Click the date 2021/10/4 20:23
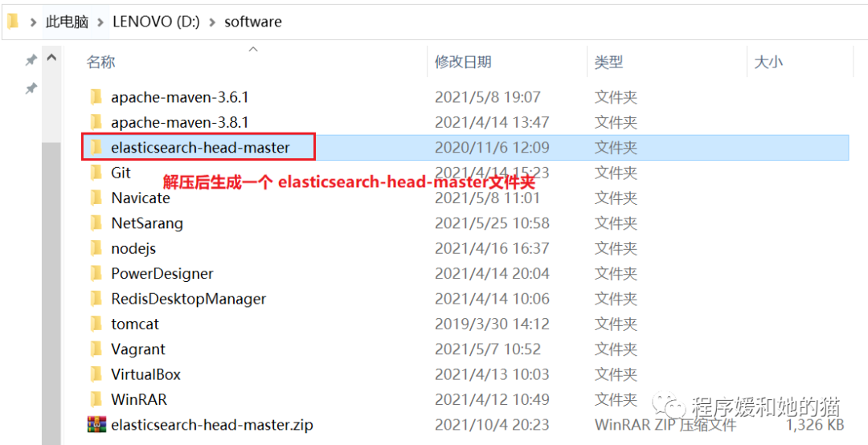868x445 pixels. click(492, 425)
